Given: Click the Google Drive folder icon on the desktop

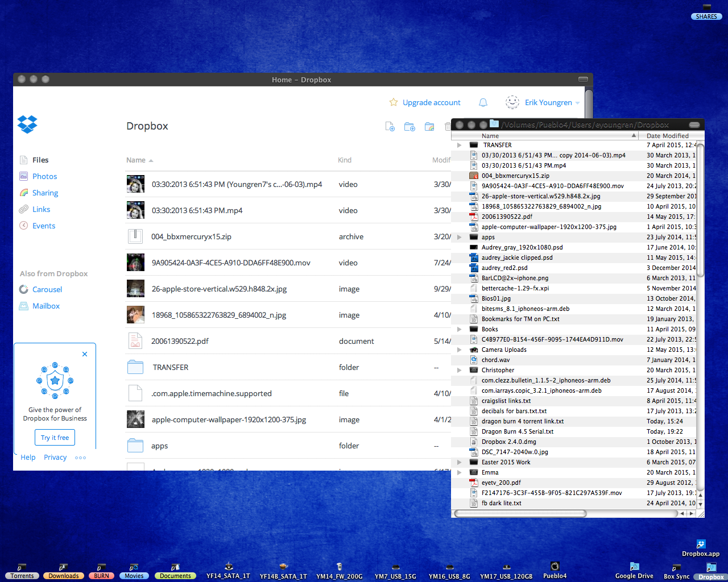Looking at the screenshot, I should click(634, 566).
